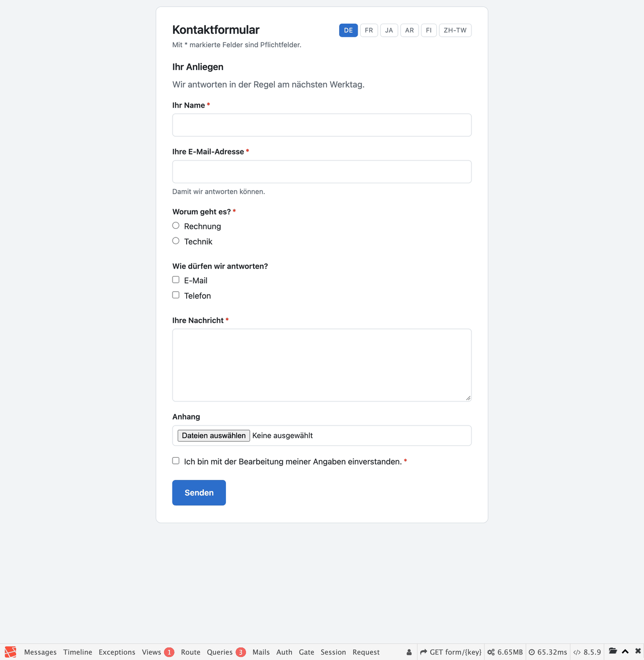Click the 'Keine ausgewählt' file status text
This screenshot has height=660, width=644.
(x=282, y=436)
